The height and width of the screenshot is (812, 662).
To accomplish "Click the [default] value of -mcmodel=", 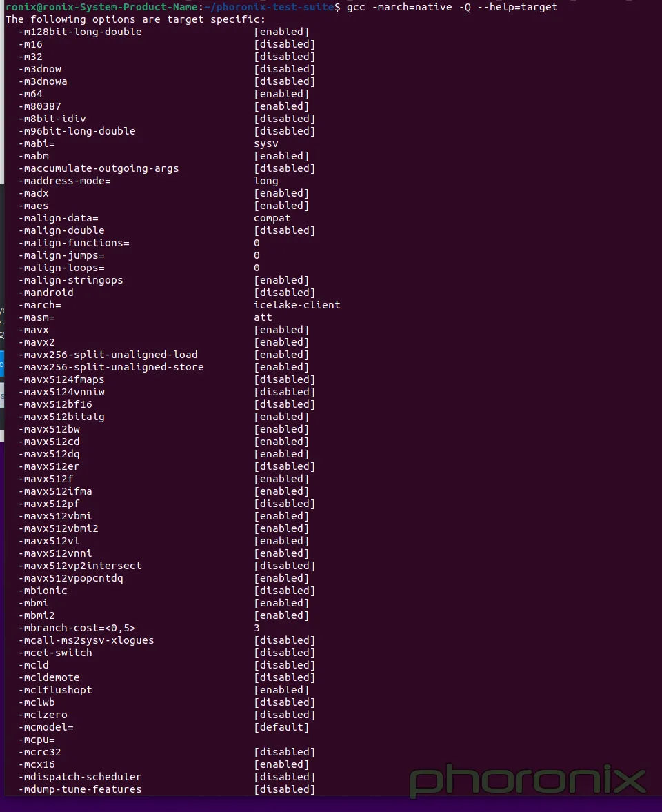I will click(281, 728).
